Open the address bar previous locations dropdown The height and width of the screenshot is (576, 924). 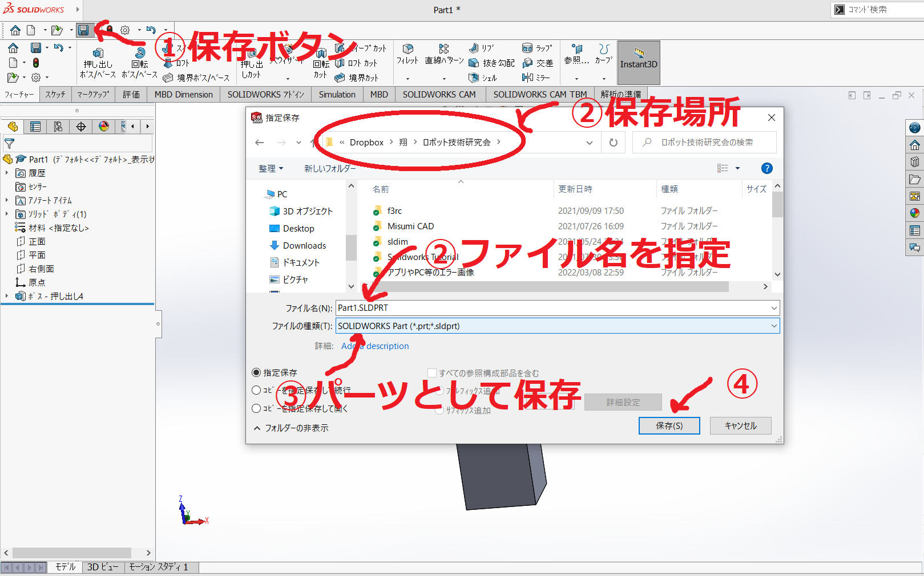pyautogui.click(x=590, y=143)
